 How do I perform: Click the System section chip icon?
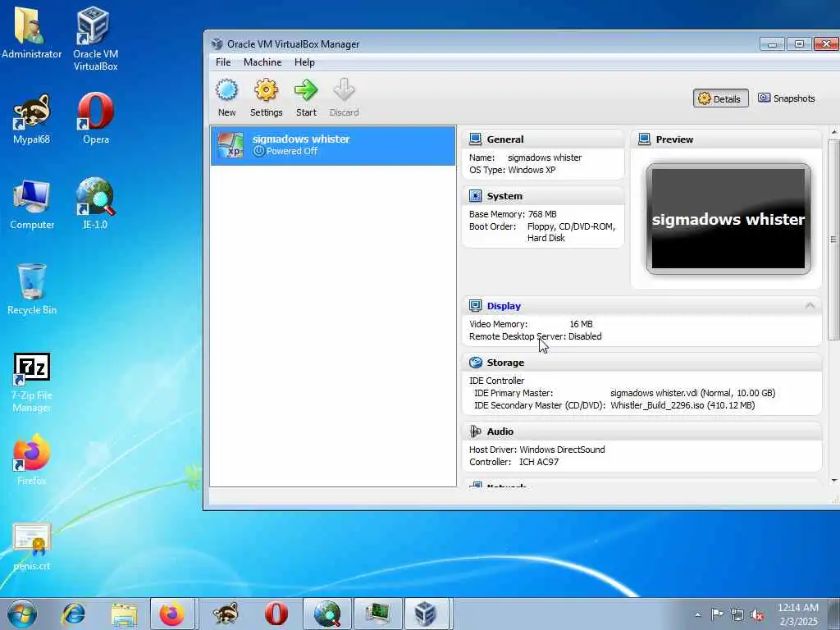[x=475, y=196]
